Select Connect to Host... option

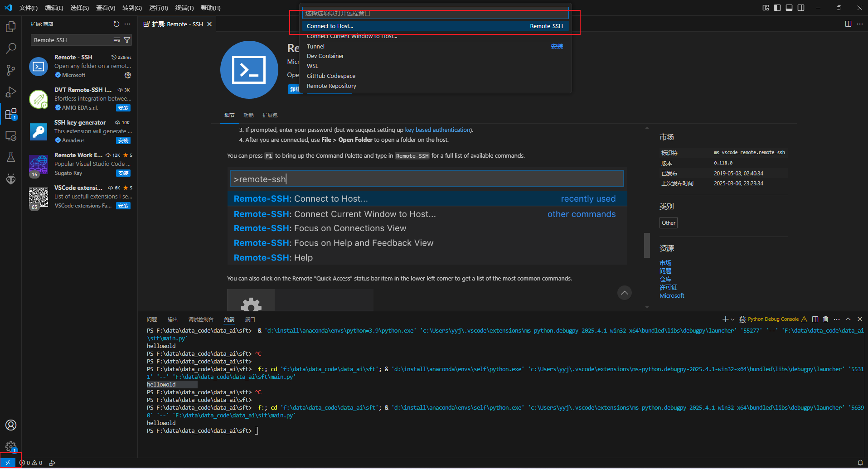tap(435, 26)
